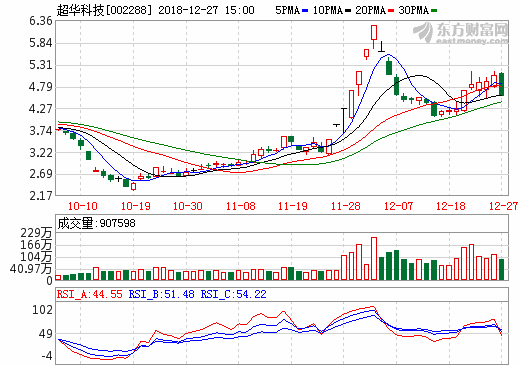Click the highest red candlestick near 6.36

point(374,34)
